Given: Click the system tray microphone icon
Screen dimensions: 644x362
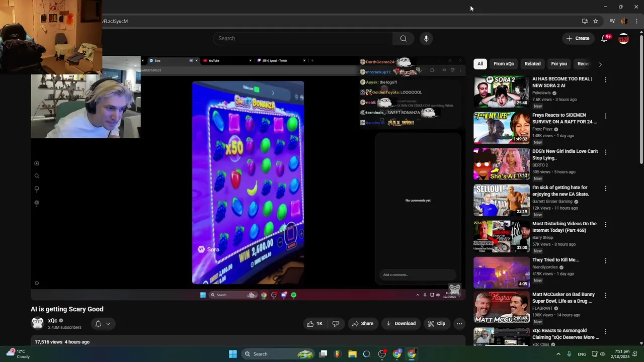Looking at the screenshot, I should pos(569,354).
